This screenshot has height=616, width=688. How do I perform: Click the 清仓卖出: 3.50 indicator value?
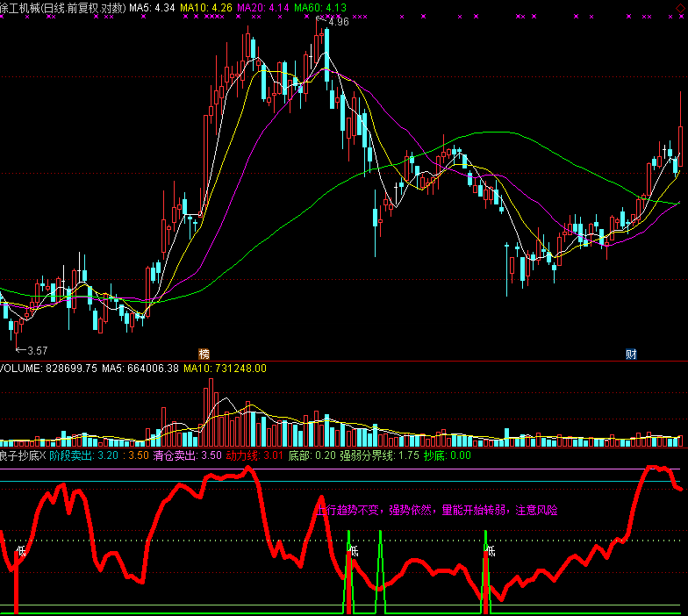[188, 455]
